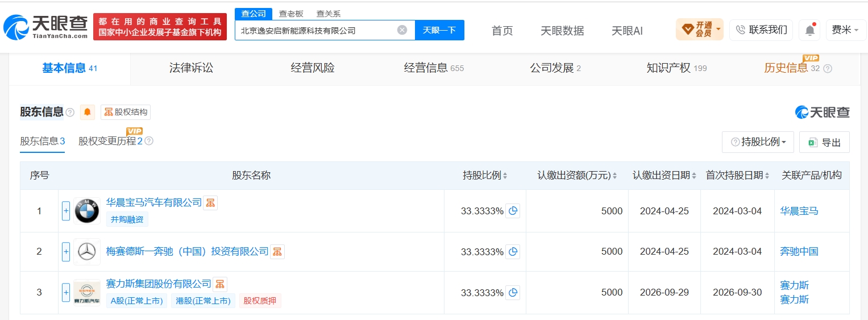Viewport: 868px width, 320px height.
Task: Click the red promotional banner in header
Action: [160, 27]
